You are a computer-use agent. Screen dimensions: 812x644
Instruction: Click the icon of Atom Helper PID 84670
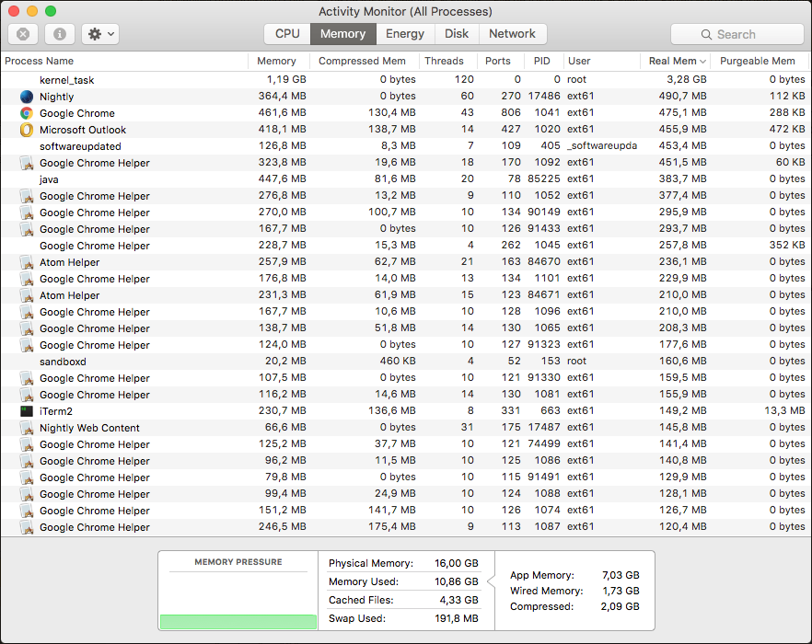pyautogui.click(x=27, y=262)
